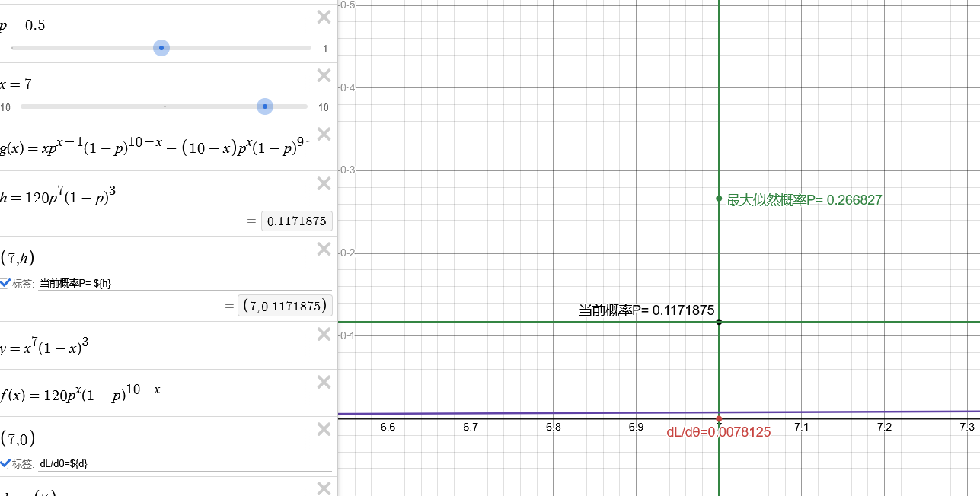Click the x slider handle
This screenshot has width=980, height=496.
[264, 107]
